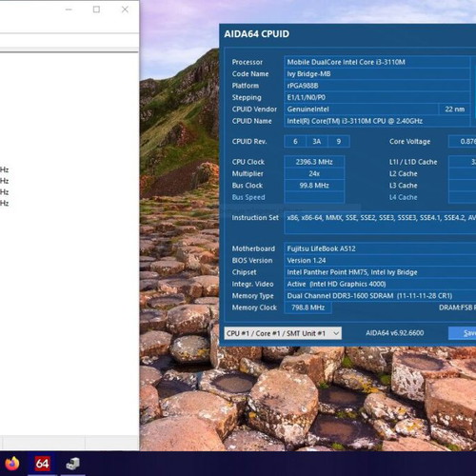Screen dimensions: 476x476
Task: Click the empty Bus Speed field
Action: (314, 197)
